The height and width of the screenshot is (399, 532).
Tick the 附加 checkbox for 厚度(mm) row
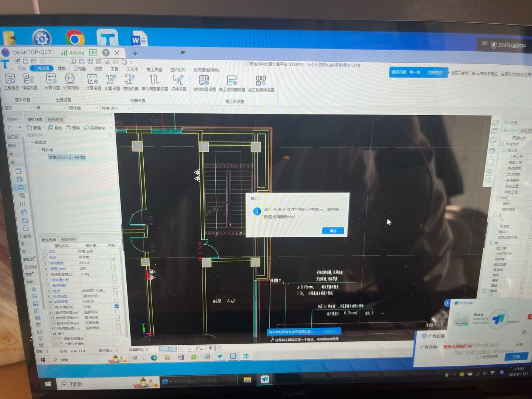tap(113, 268)
